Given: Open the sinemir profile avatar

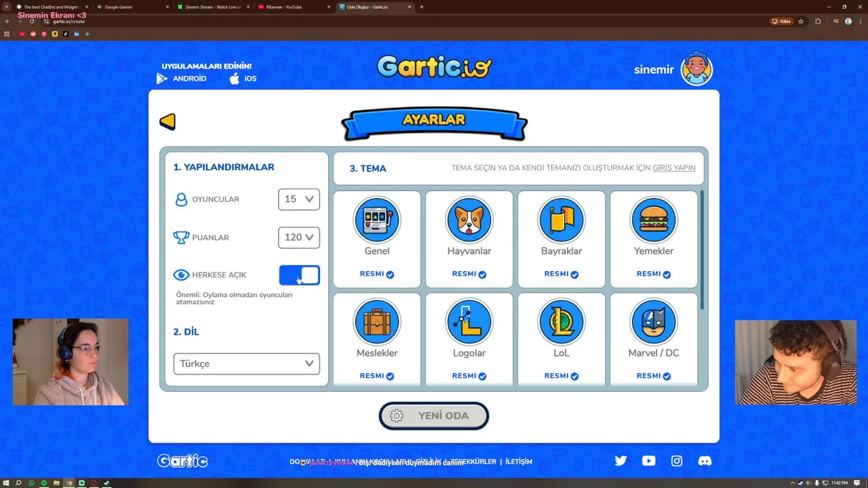Looking at the screenshot, I should click(x=697, y=69).
